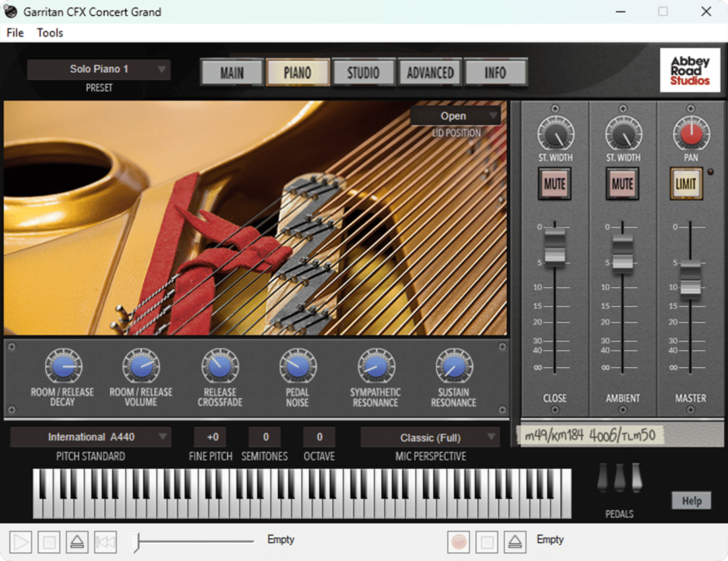The height and width of the screenshot is (561, 728).
Task: Click the Sympathetic Resonance knob
Action: (376, 366)
